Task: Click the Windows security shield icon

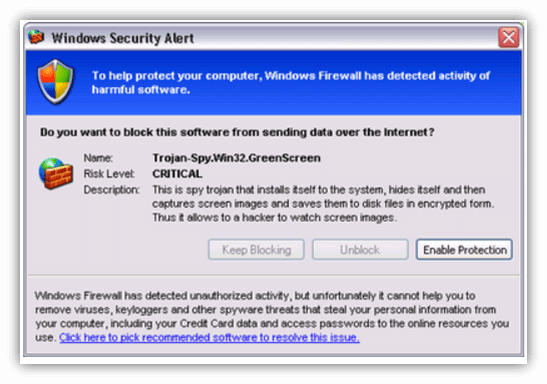Action: pyautogui.click(x=55, y=82)
